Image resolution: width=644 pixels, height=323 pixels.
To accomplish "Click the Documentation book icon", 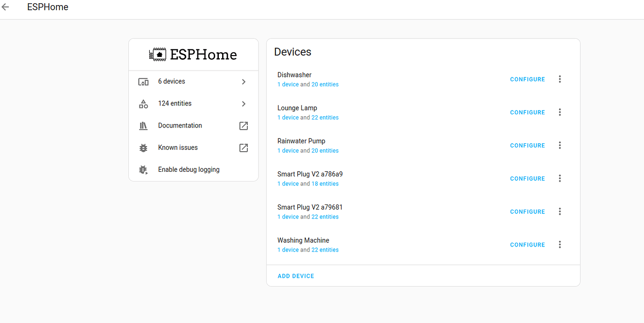I will [x=143, y=125].
